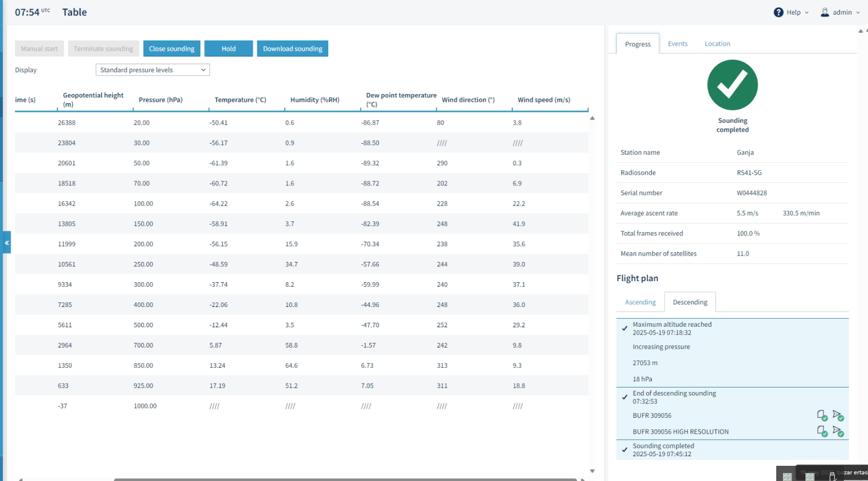Sort by Pressure (hPa) column header
868x481 pixels.
pyautogui.click(x=160, y=100)
